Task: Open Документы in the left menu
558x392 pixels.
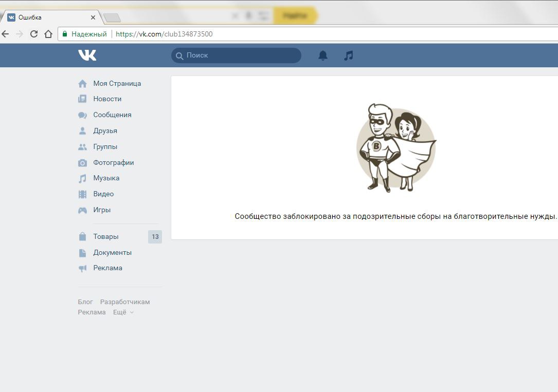Action: pos(112,253)
